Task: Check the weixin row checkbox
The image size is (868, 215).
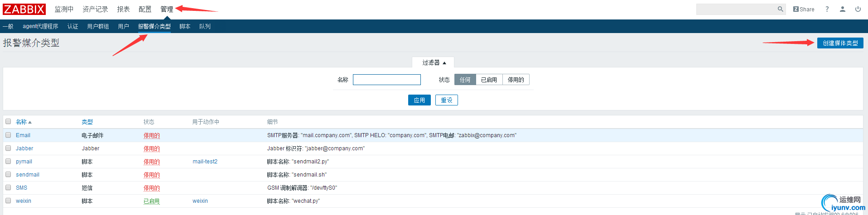Action: [8, 201]
